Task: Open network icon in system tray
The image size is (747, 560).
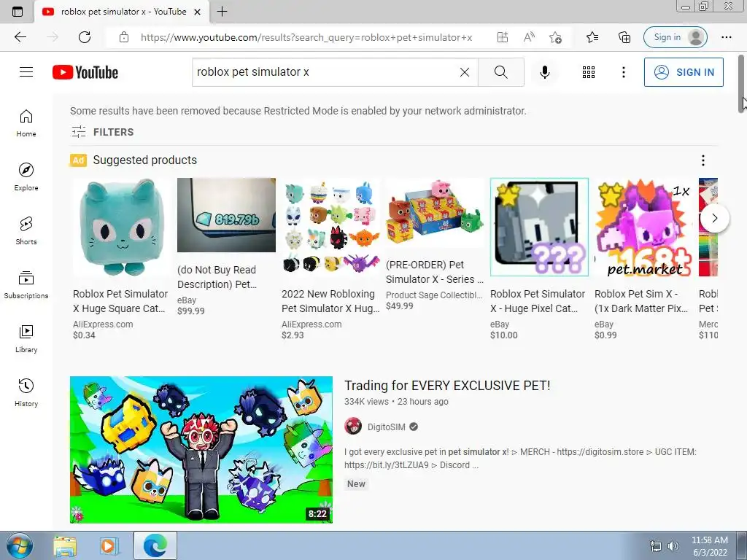Action: 656,546
